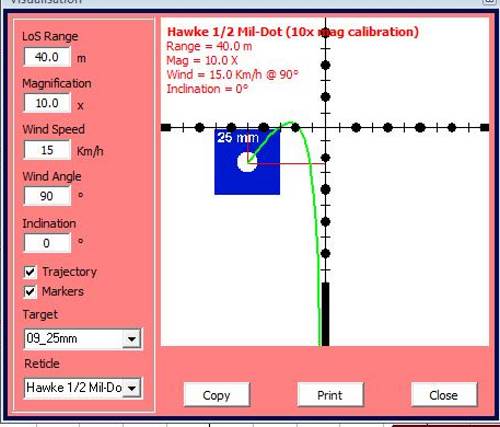Click the white bullseye on 25 mm target
The image size is (500, 427).
[x=247, y=162]
